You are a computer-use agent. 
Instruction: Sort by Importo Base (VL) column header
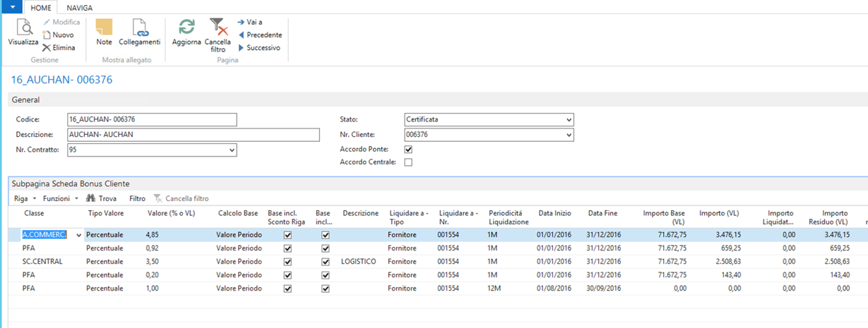pyautogui.click(x=664, y=217)
